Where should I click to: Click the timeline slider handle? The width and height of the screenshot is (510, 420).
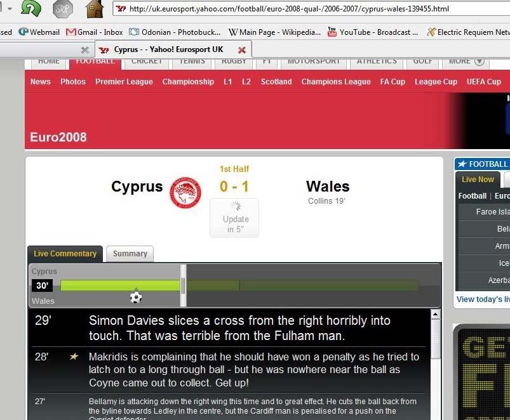coord(184,285)
